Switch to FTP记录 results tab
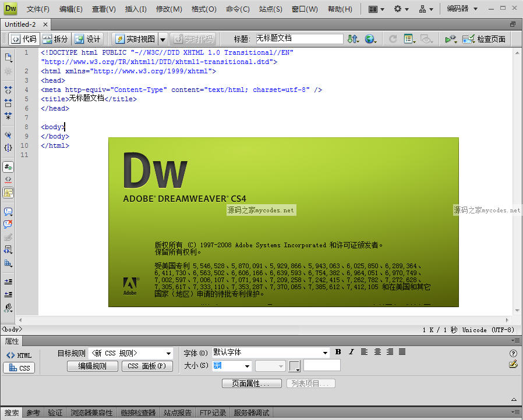523x420 pixels. pos(213,412)
